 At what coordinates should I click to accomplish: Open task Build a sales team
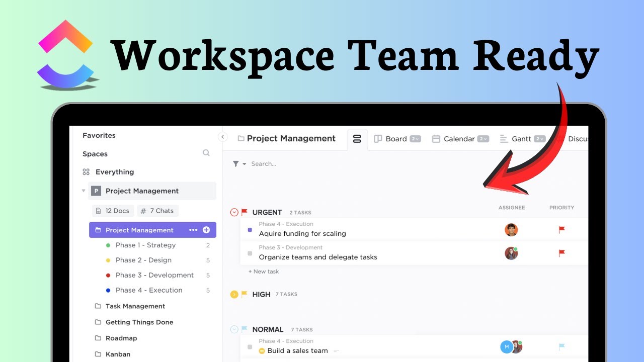pyautogui.click(x=298, y=351)
